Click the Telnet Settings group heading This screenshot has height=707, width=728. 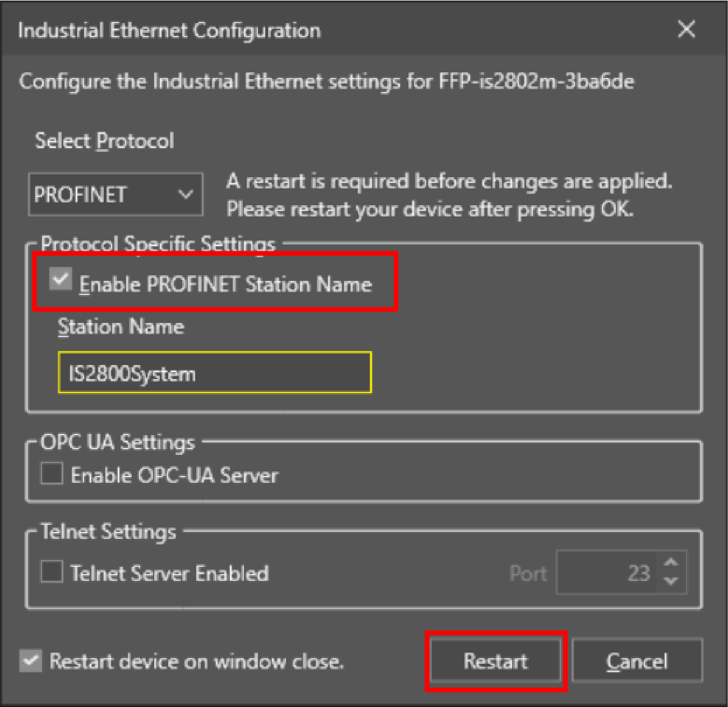click(108, 532)
